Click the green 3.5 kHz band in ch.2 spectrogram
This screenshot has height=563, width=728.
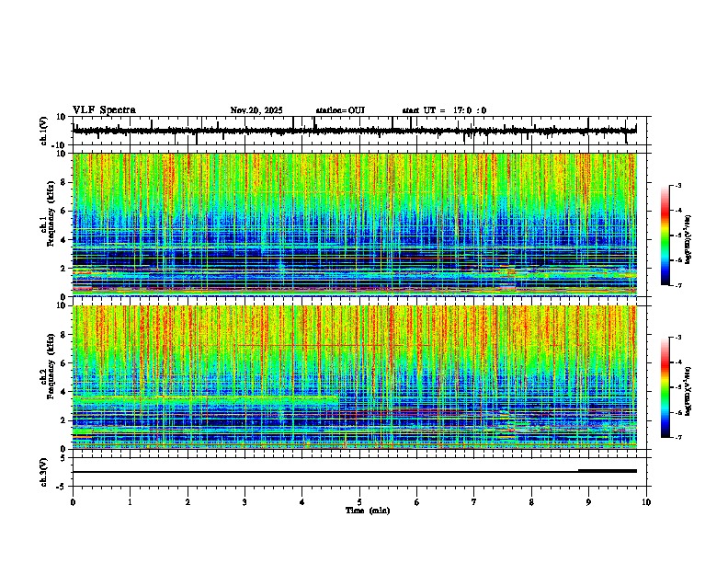206,400
